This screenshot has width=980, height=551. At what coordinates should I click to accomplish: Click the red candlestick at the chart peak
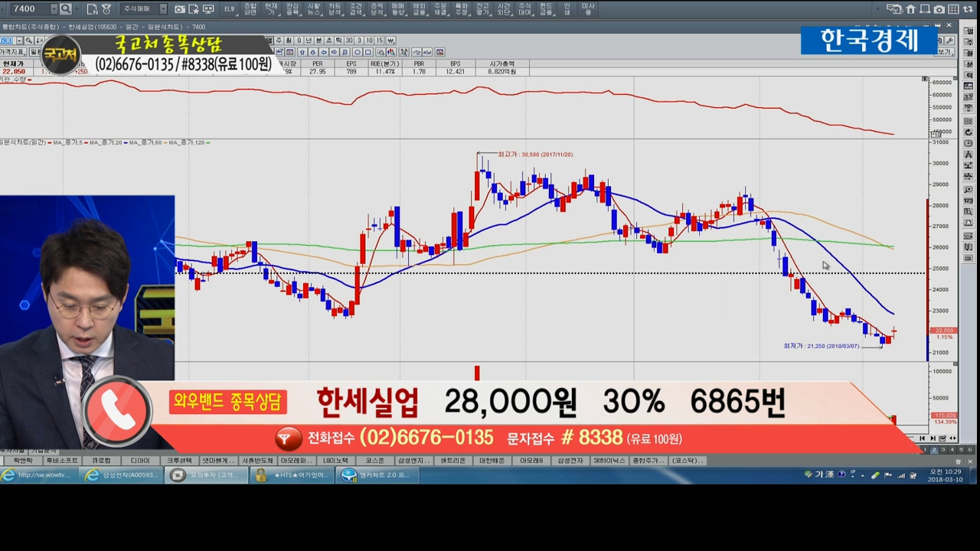pyautogui.click(x=477, y=185)
